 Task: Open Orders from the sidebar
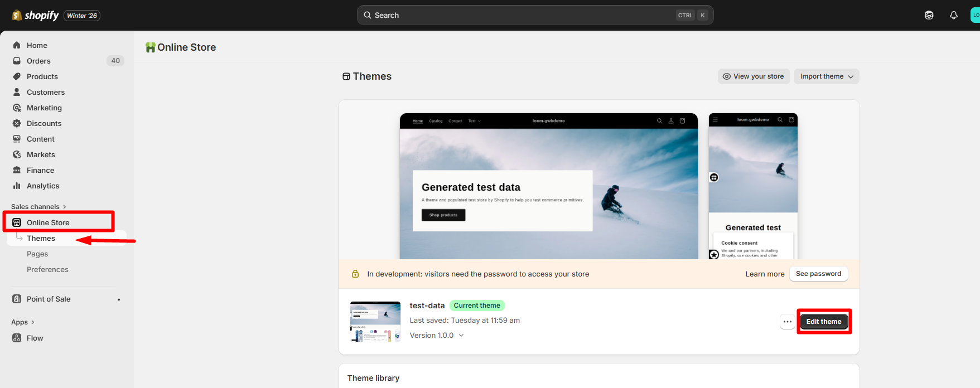click(38, 61)
